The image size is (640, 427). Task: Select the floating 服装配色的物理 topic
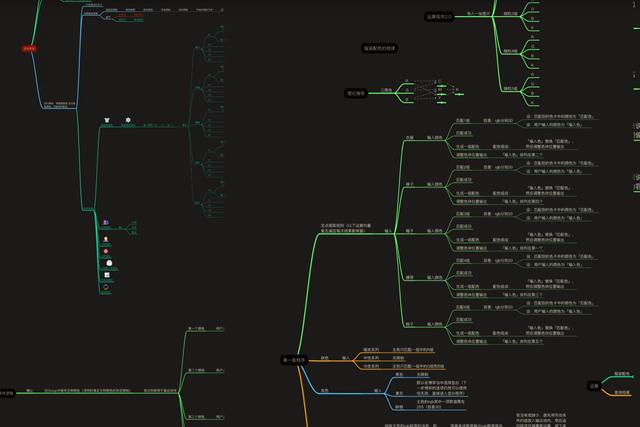(378, 48)
